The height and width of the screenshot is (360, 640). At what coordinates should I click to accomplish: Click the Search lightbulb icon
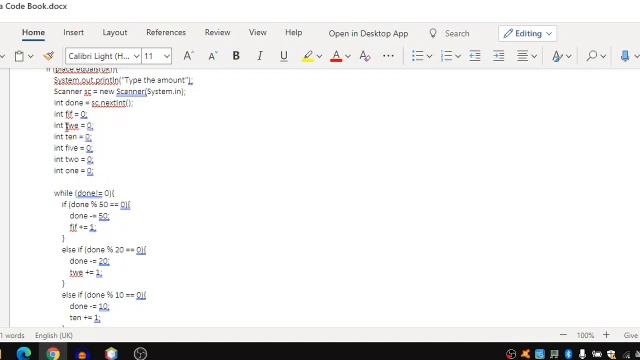click(433, 33)
